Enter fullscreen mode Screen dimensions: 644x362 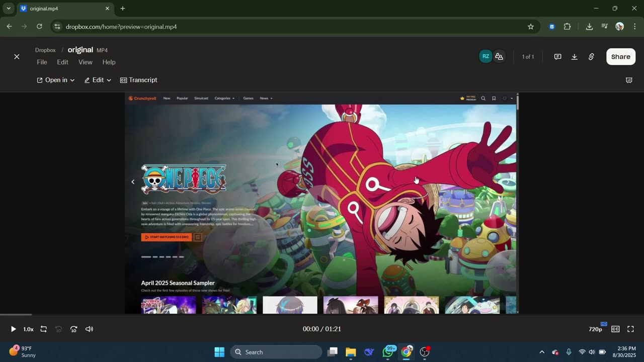point(630,329)
